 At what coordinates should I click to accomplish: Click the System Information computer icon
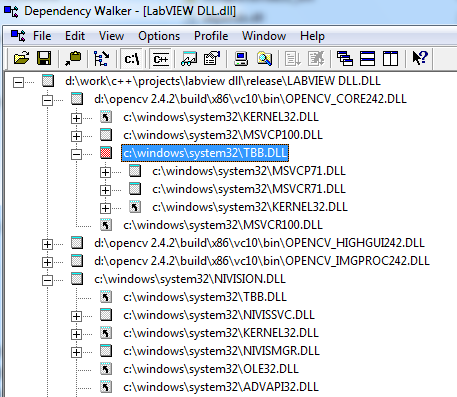coord(241,59)
